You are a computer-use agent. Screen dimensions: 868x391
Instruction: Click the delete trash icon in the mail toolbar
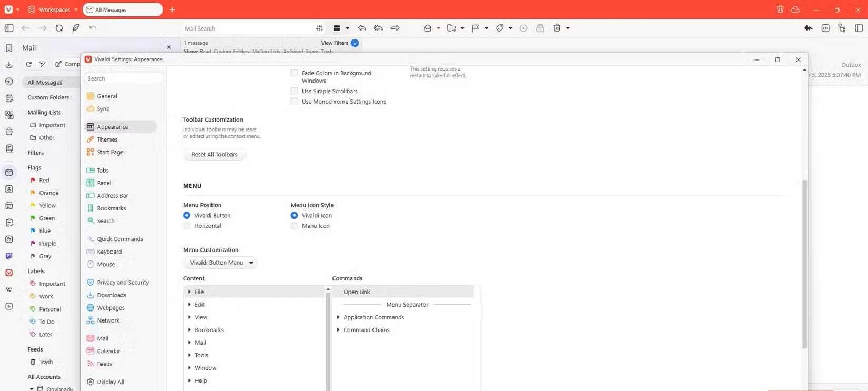(x=557, y=28)
